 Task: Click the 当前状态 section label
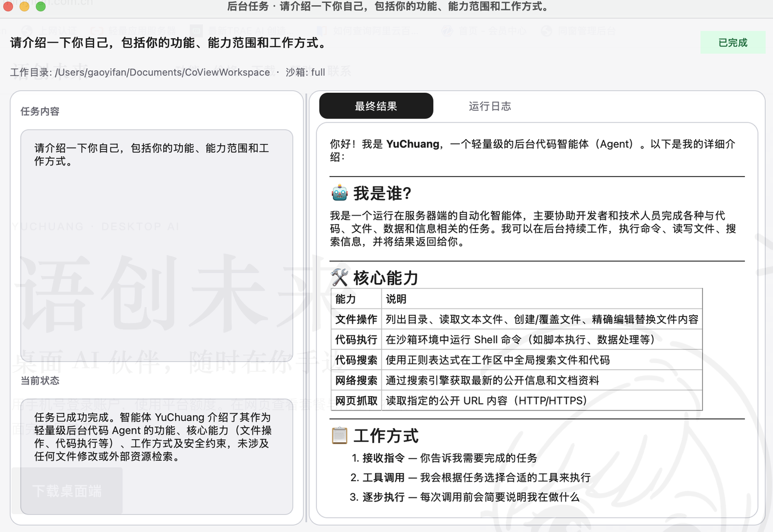point(40,380)
